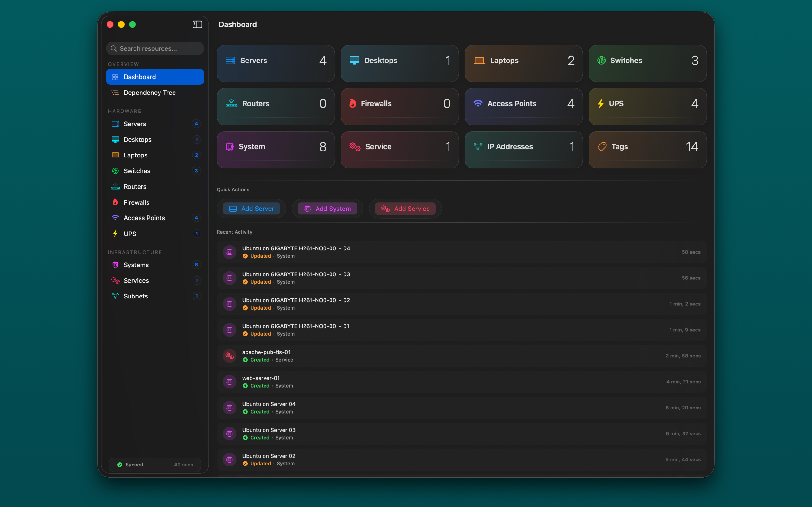This screenshot has height=507, width=812.
Task: Click the Routers icon in the sidebar
Action: coord(115,186)
